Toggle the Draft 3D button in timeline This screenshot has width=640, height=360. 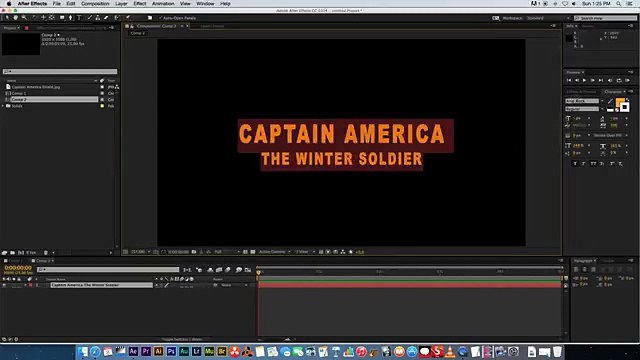(199, 270)
